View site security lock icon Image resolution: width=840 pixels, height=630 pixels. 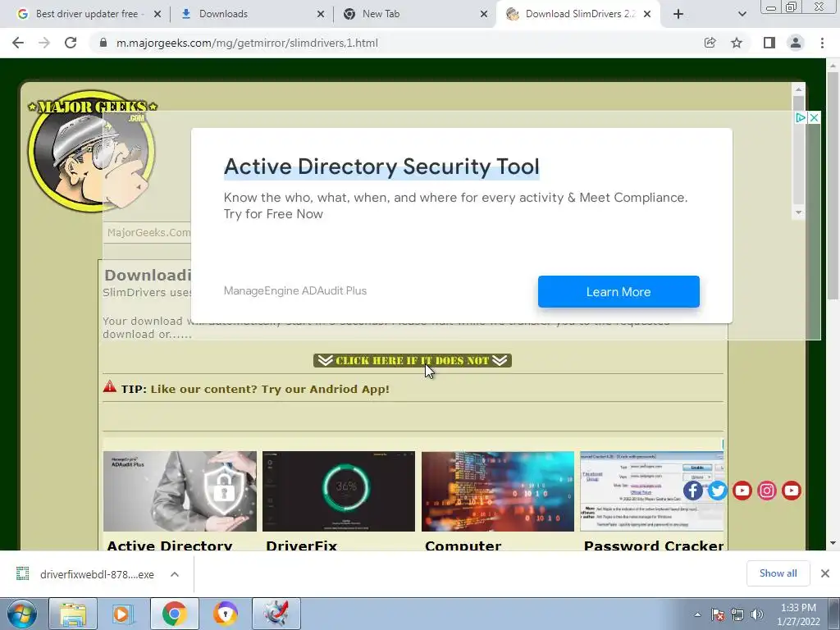click(x=103, y=43)
